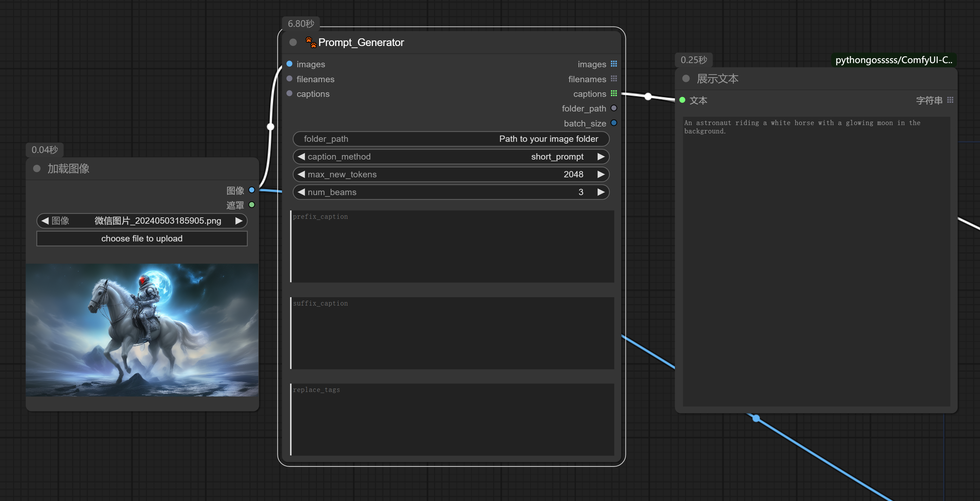
Task: Open the caption_method short_prompt dropdown
Action: click(x=451, y=157)
